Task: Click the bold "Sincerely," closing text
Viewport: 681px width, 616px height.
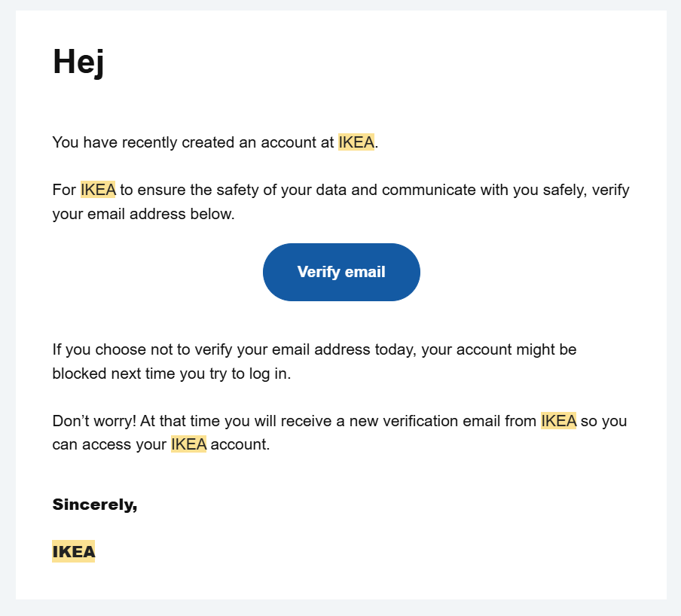Action: pyautogui.click(x=95, y=505)
